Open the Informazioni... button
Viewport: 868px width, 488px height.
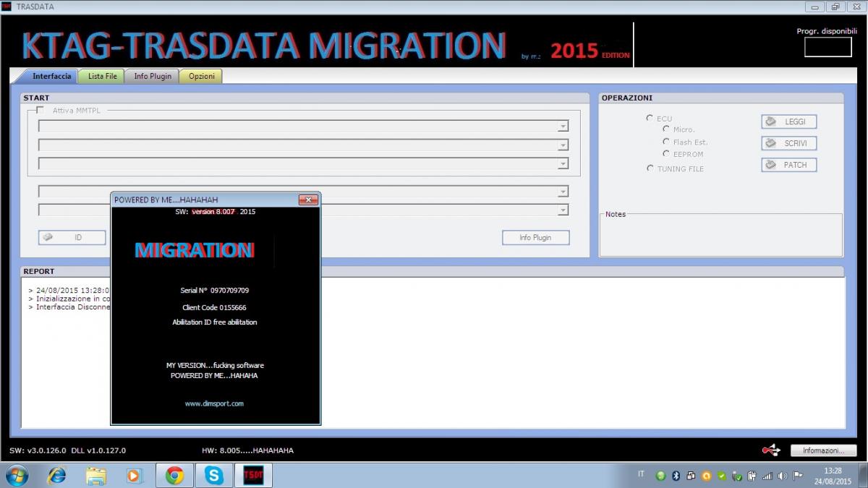[x=823, y=450]
